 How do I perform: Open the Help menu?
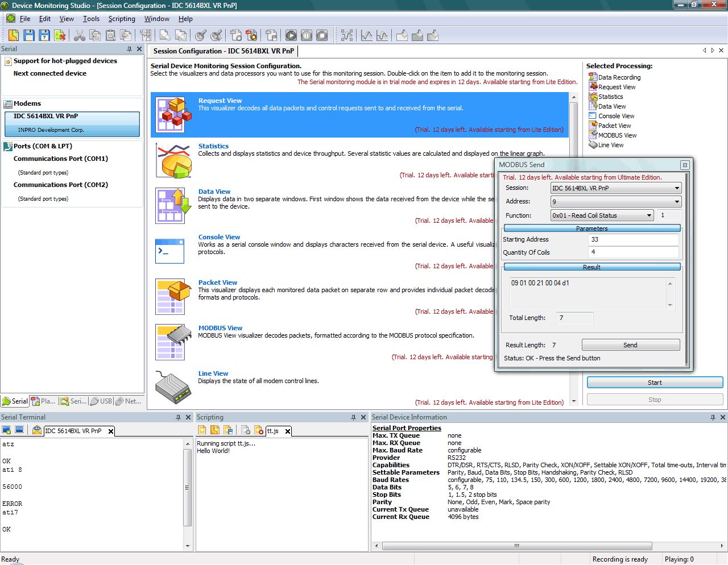[x=185, y=19]
